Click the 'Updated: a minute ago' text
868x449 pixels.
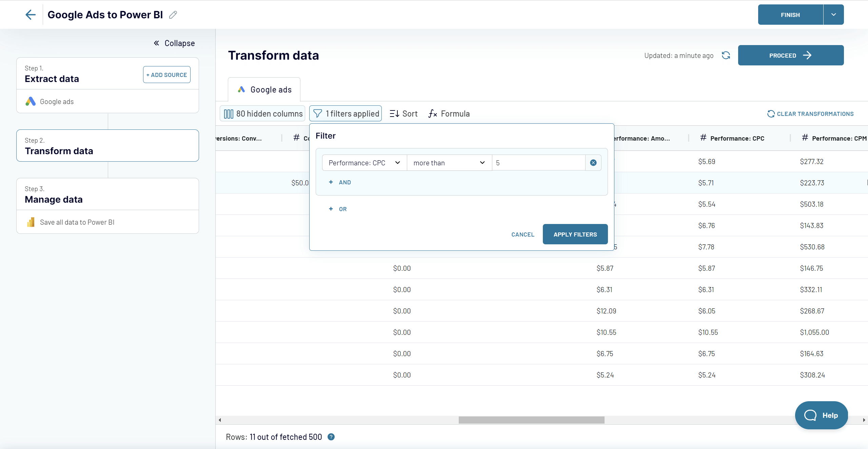tap(679, 55)
